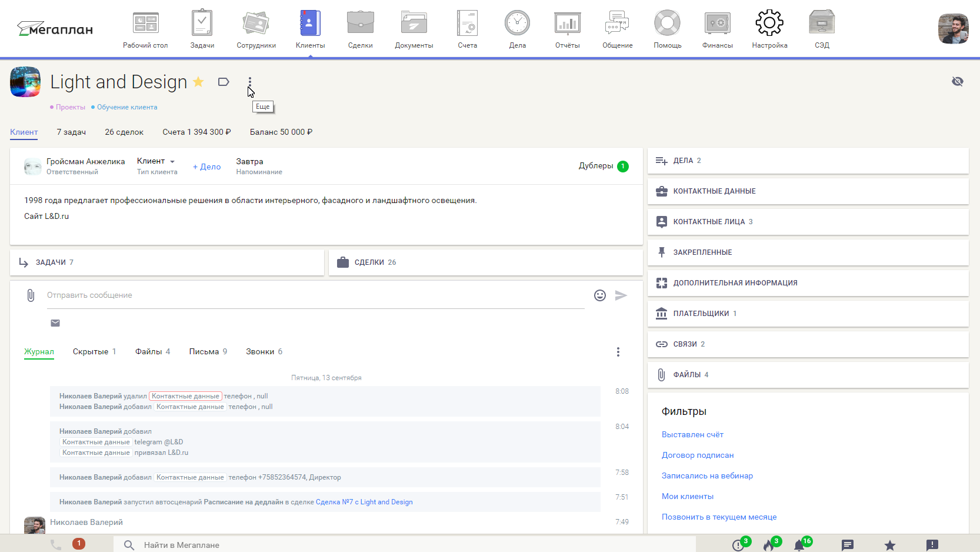Viewport: 980px width, 552px height.
Task: Click the Отправить сообщение input field
Action: point(316,295)
